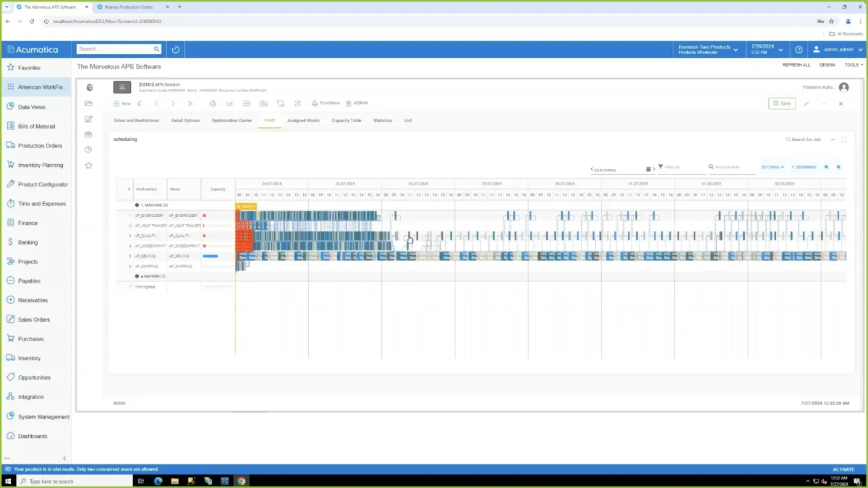This screenshot has height=488, width=868.
Task: Open the admin admin user menu
Action: click(x=838, y=50)
